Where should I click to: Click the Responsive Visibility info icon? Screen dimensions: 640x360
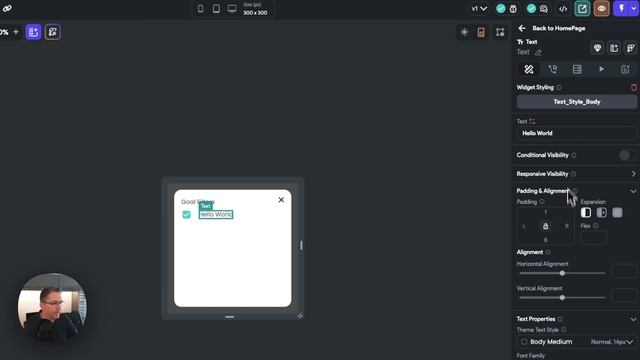[573, 174]
